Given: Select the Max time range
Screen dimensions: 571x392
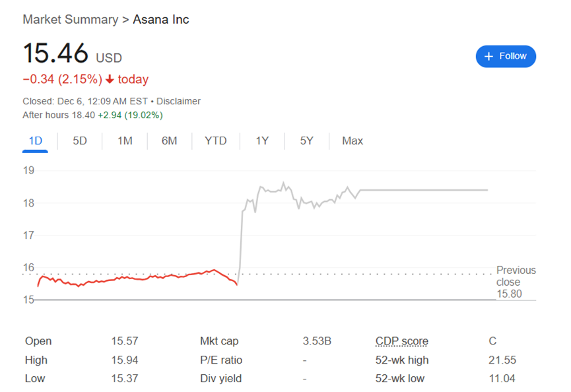Looking at the screenshot, I should point(353,141).
